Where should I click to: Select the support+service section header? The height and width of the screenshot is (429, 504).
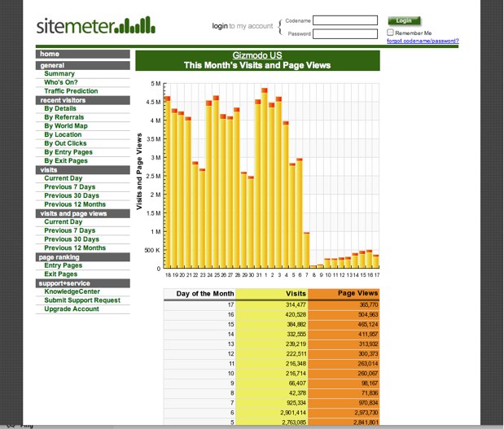[x=83, y=283]
